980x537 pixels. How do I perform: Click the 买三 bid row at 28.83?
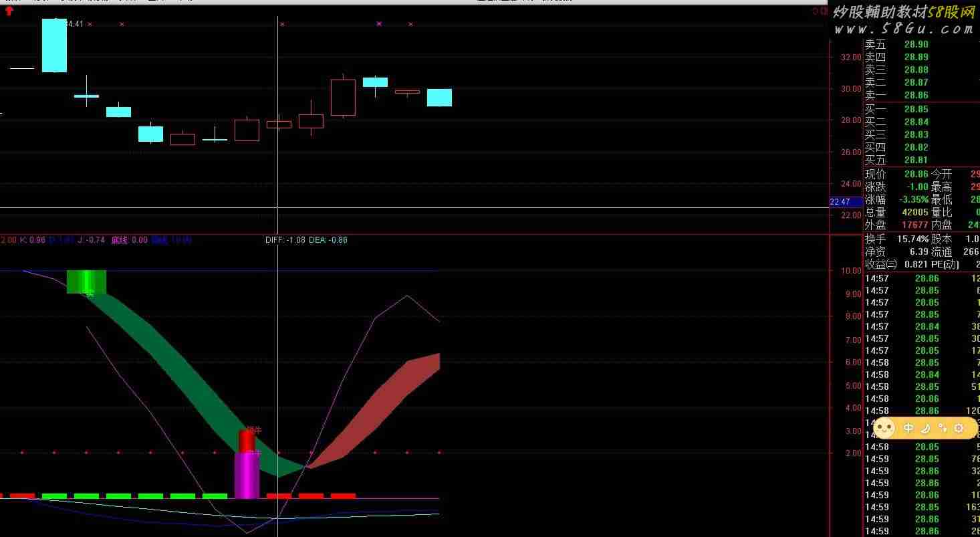point(921,134)
